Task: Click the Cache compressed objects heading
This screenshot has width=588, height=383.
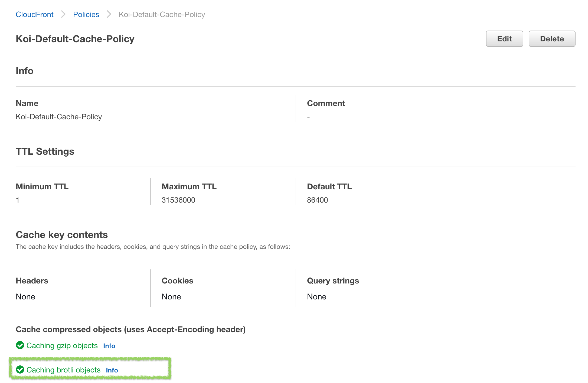Action: click(x=131, y=329)
